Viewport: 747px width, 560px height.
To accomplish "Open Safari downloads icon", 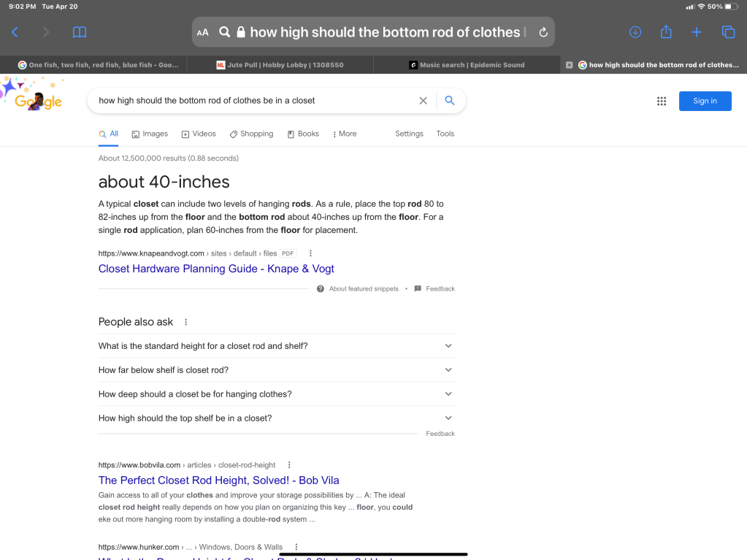I will [635, 32].
